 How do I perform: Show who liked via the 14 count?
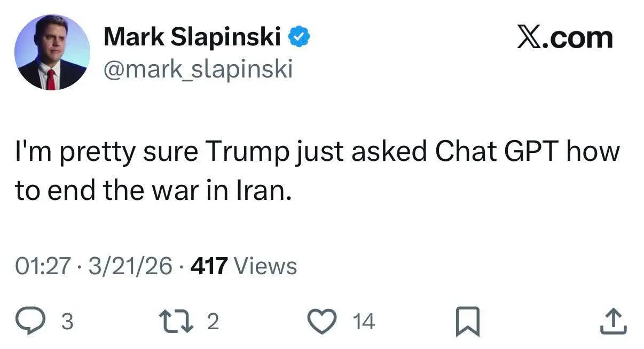[364, 322]
